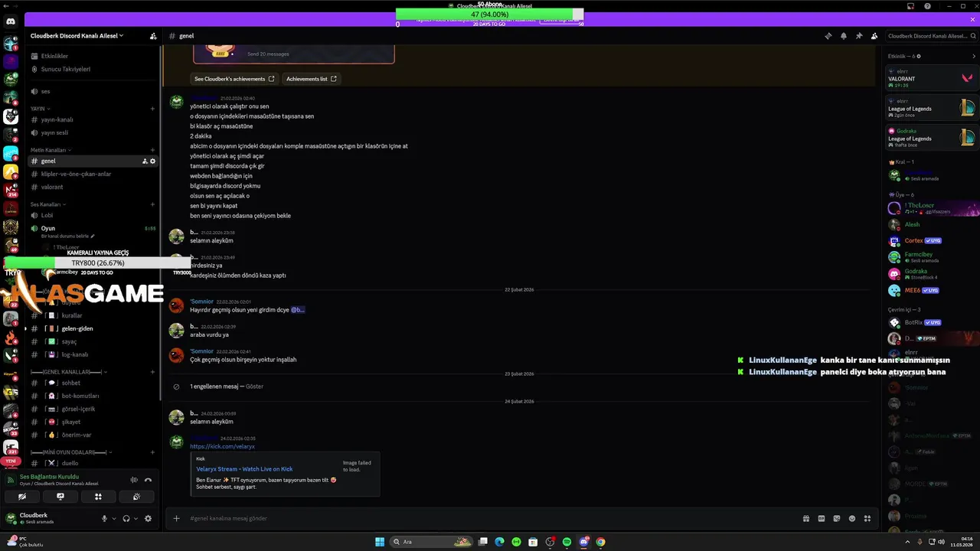Open the GIF picker icon
This screenshot has width=980, height=551.
(822, 518)
